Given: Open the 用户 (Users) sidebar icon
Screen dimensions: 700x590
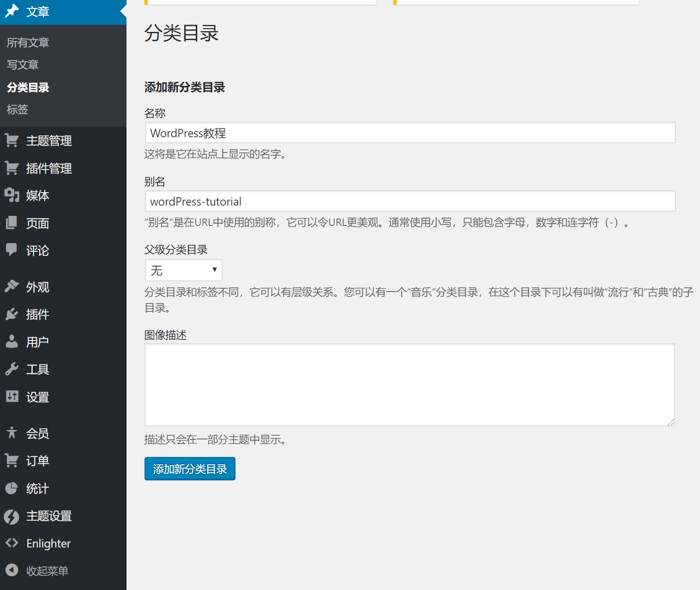Looking at the screenshot, I should click(x=12, y=341).
